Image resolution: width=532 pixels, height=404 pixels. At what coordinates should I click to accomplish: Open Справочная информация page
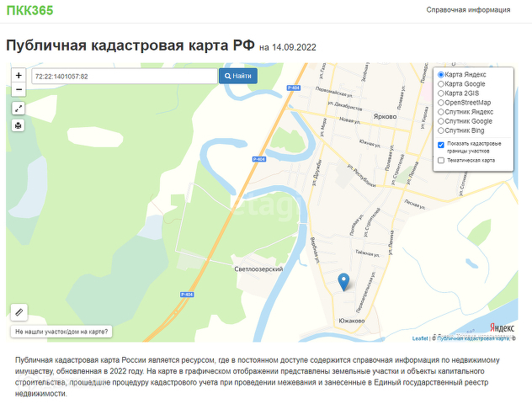tap(468, 10)
